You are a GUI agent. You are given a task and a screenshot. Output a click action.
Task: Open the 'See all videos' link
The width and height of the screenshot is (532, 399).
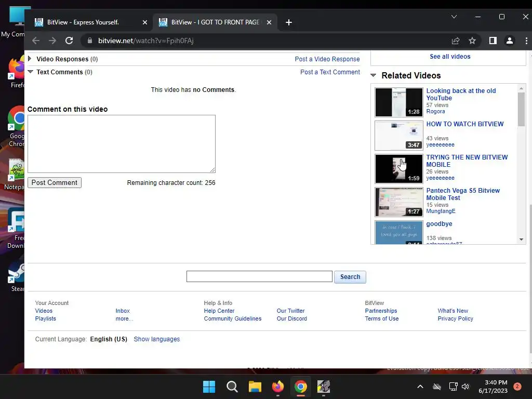(x=450, y=57)
